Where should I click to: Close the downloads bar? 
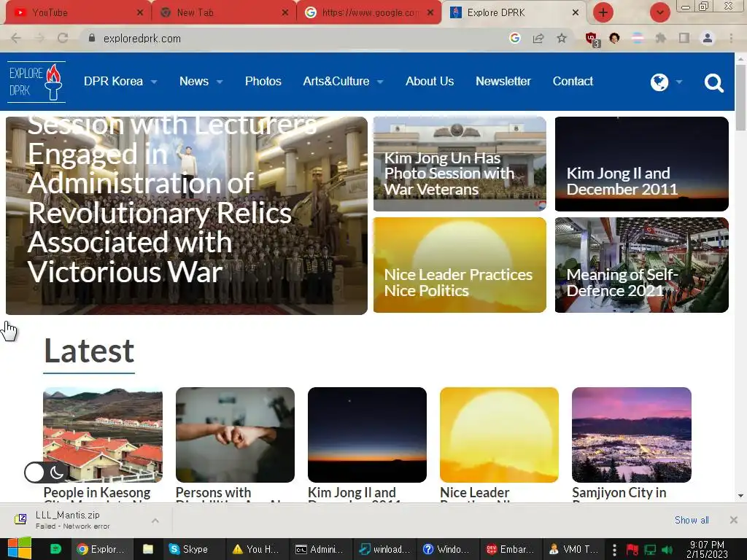pyautogui.click(x=734, y=520)
